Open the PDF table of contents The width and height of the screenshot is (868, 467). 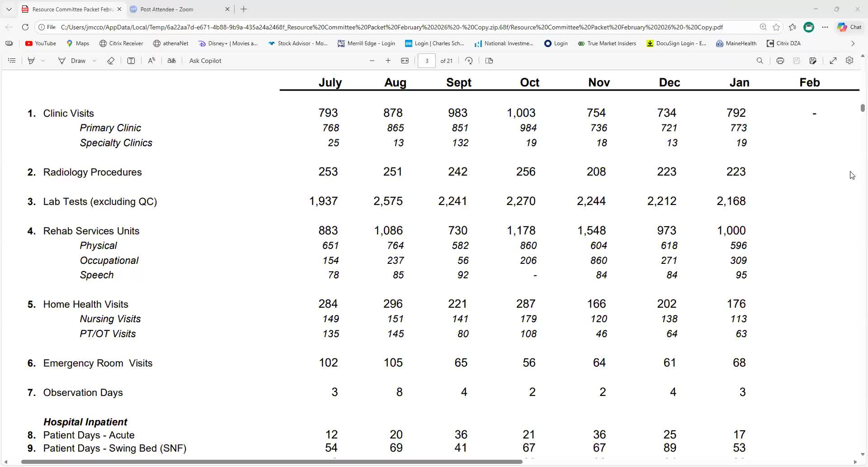[12, 61]
